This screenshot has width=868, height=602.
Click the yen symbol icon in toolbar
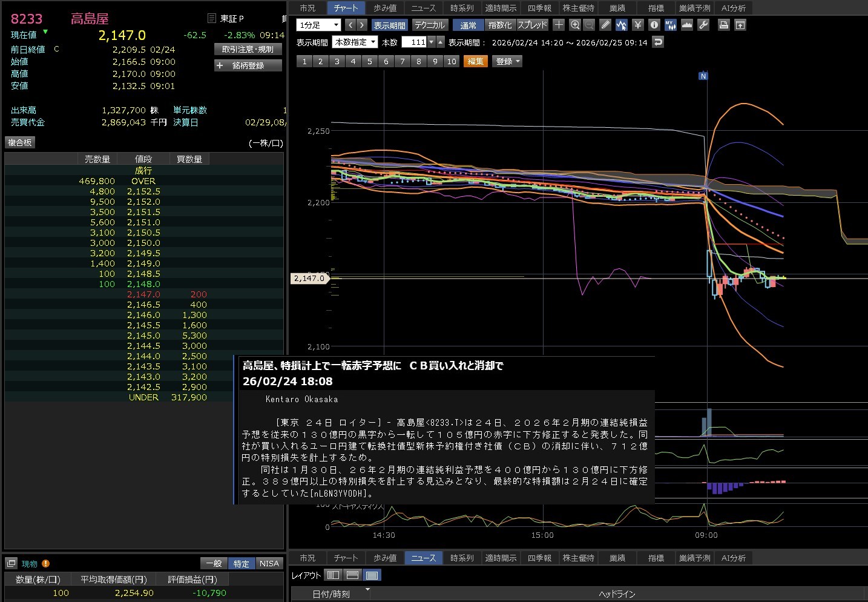coord(637,25)
